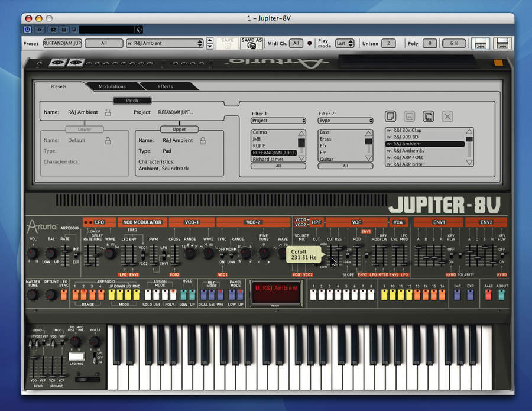This screenshot has width=532, height=411.
Task: Click the lock icon in Lower section
Action: click(x=108, y=140)
